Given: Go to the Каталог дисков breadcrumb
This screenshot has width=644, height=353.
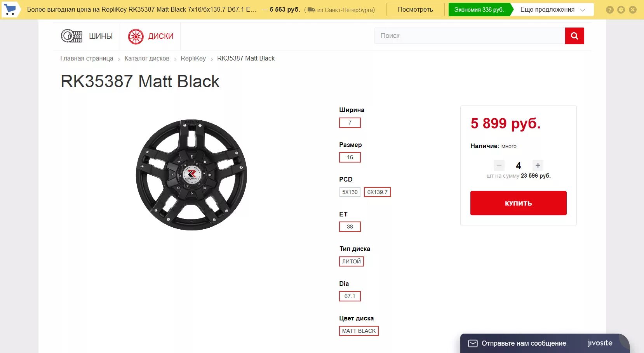Looking at the screenshot, I should click(x=147, y=58).
